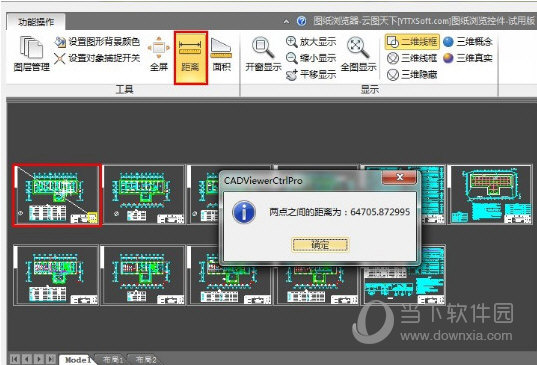Jump to last layout tab arrow
The height and width of the screenshot is (365, 537).
coord(51,359)
